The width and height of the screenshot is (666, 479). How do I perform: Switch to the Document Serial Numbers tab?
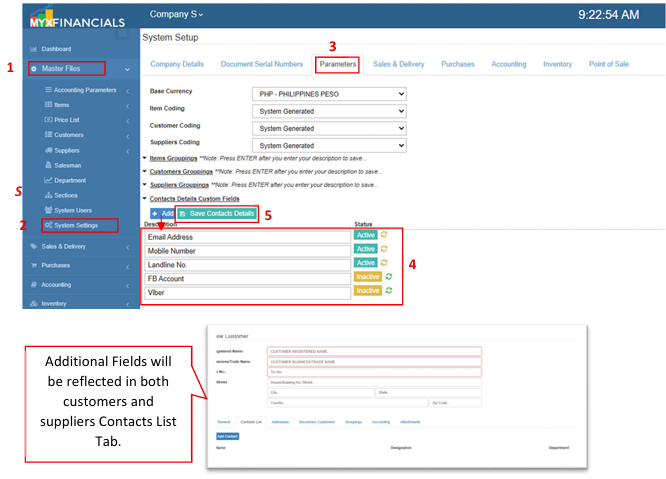click(261, 64)
